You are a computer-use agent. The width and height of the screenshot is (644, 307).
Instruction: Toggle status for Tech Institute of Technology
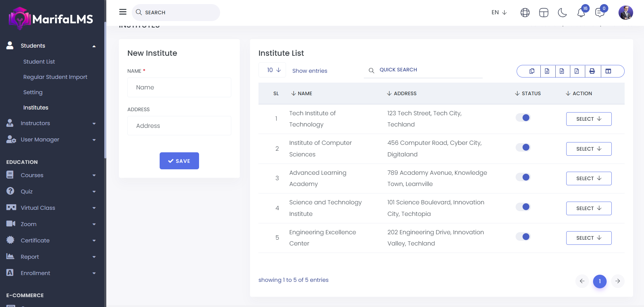(523, 118)
